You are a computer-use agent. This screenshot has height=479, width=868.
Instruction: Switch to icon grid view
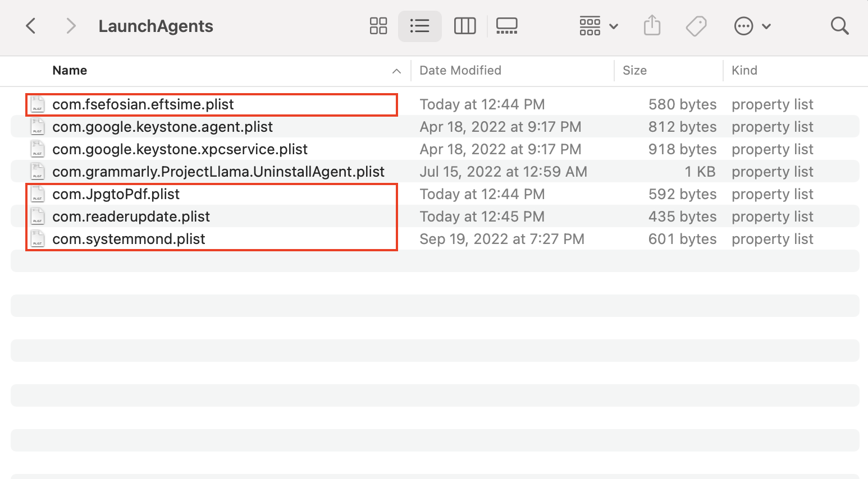coord(378,26)
